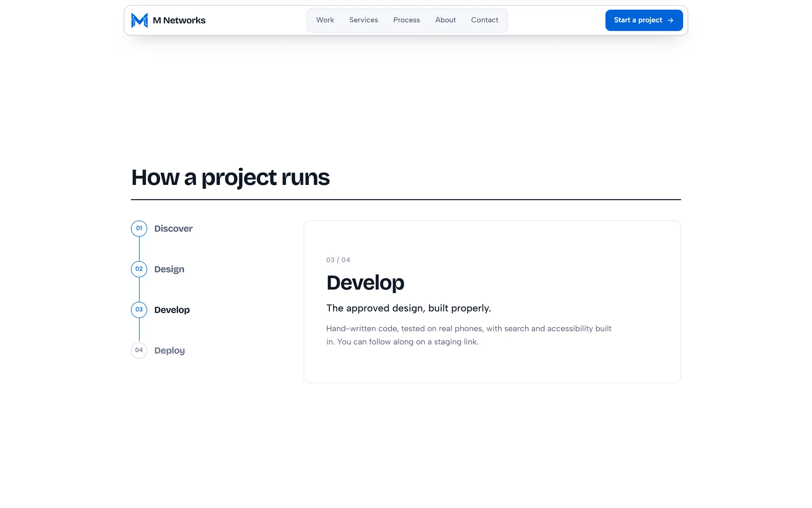Select step circle 04
The height and width of the screenshot is (508, 812).
[x=139, y=351]
